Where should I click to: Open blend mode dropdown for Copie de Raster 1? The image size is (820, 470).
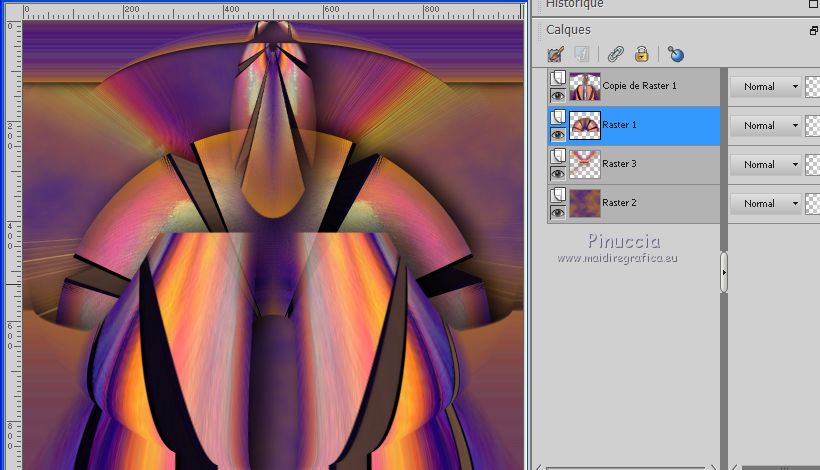(x=766, y=87)
